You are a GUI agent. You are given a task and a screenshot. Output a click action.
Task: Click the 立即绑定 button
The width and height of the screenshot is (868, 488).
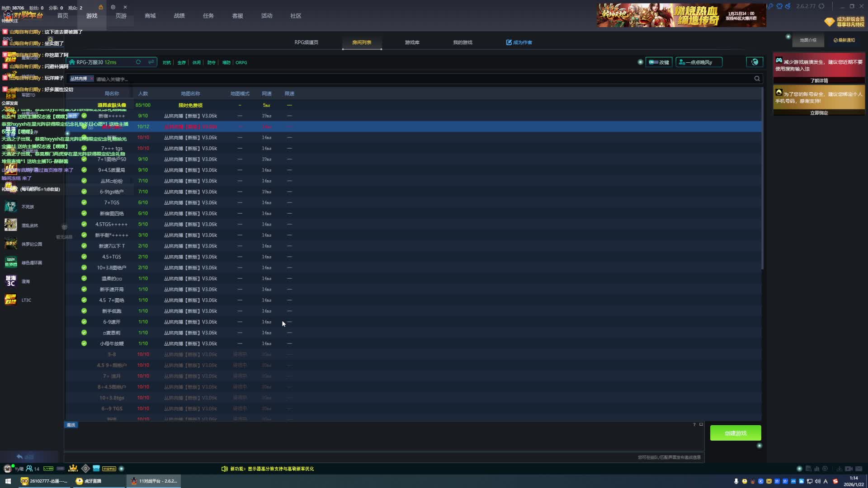pyautogui.click(x=819, y=113)
